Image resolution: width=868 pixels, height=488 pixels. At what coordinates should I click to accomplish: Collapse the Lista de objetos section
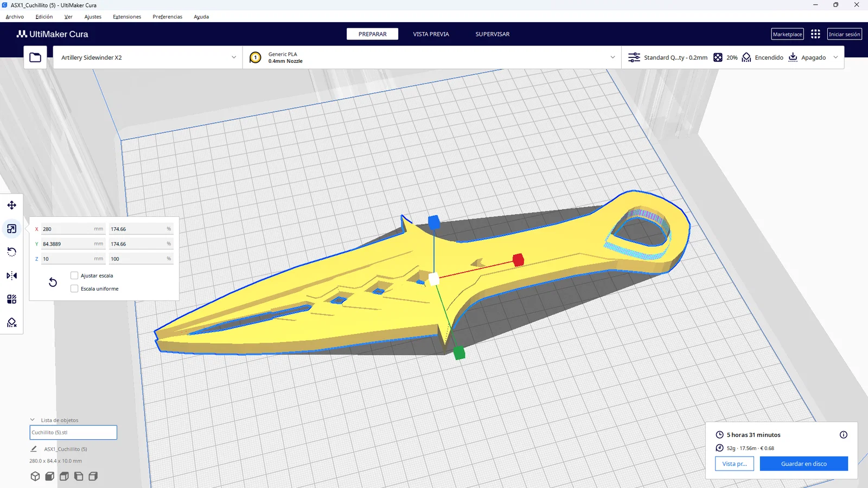(x=33, y=420)
